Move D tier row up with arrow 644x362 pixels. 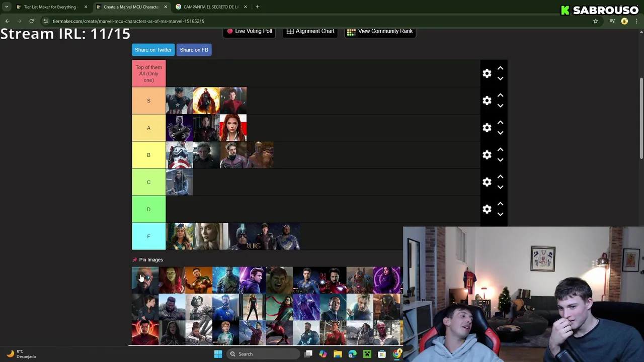tap(500, 204)
